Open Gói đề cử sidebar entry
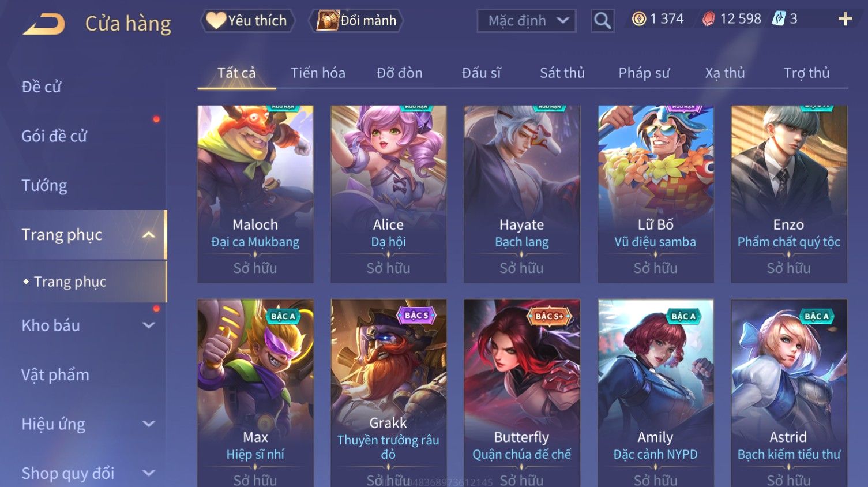Viewport: 868px width, 487px height. pyautogui.click(x=54, y=136)
